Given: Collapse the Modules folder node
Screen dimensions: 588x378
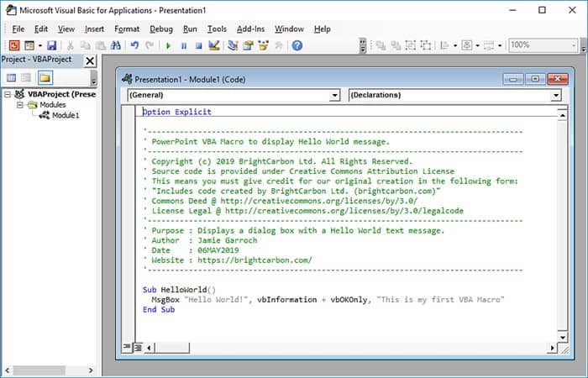Looking at the screenshot, I should click(20, 105).
